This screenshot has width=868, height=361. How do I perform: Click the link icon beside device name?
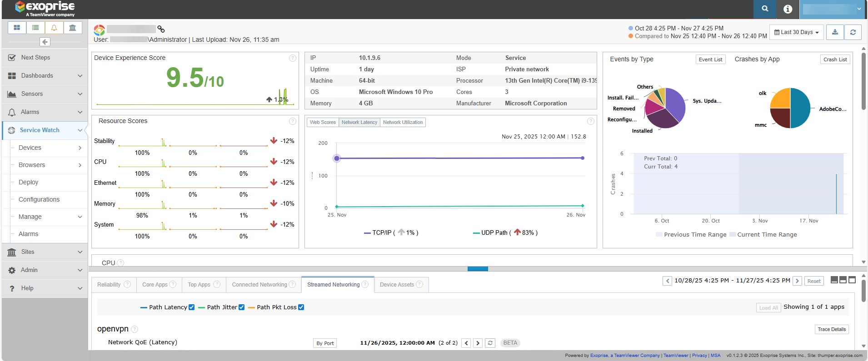161,29
